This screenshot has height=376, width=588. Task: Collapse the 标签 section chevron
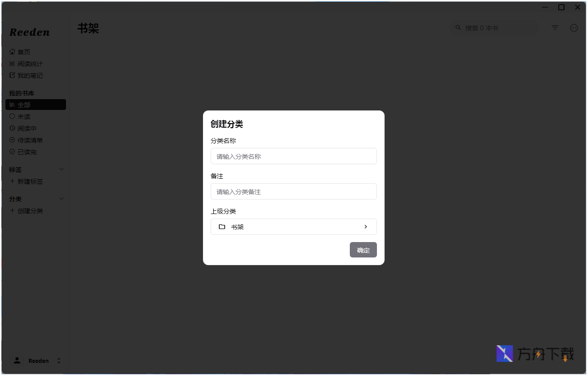(x=61, y=169)
